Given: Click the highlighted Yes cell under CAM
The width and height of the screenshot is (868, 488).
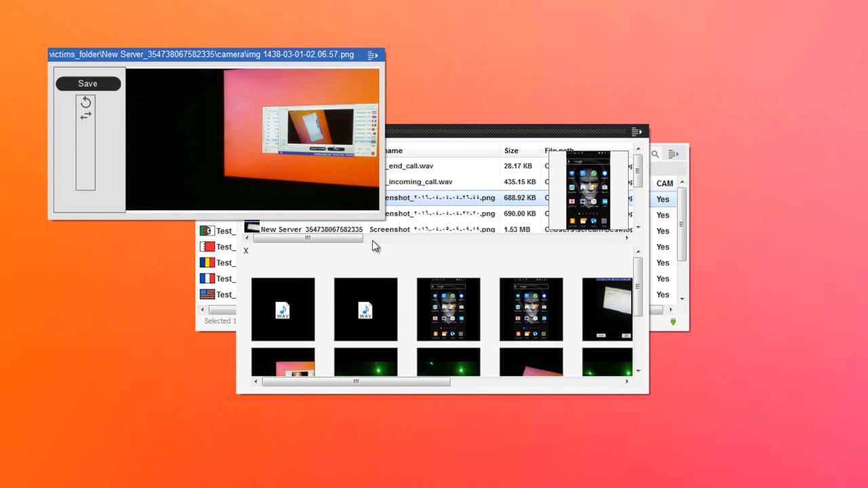Looking at the screenshot, I should coord(663,199).
